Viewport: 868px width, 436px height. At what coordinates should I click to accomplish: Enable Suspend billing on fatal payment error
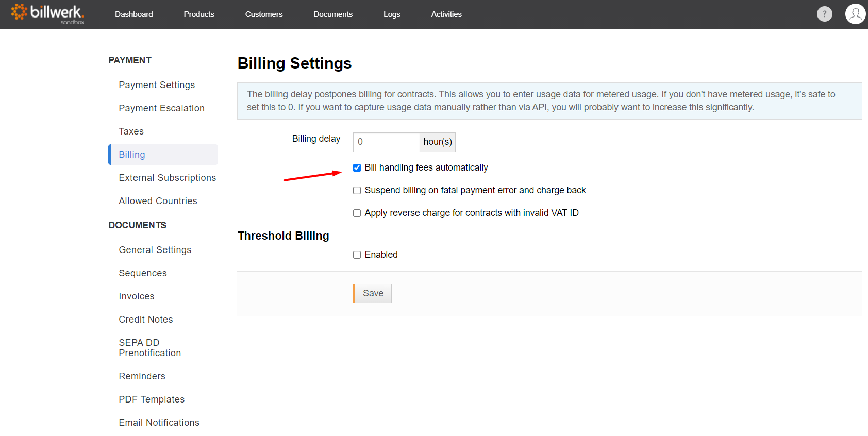(x=357, y=191)
